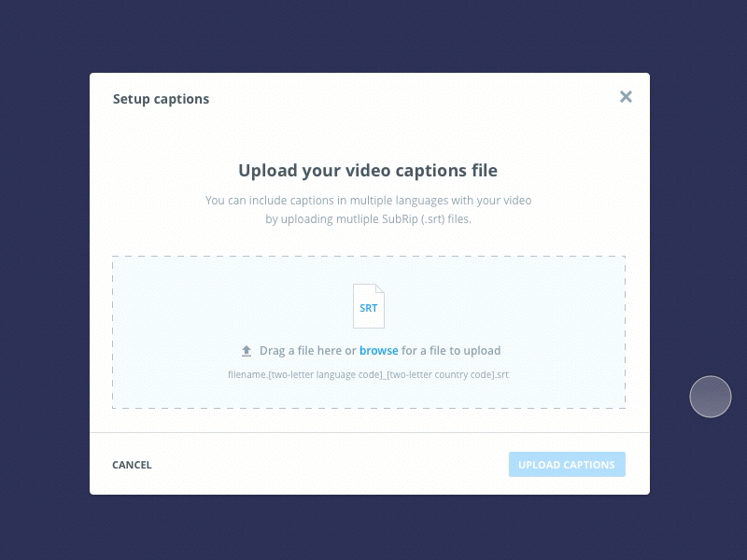This screenshot has height=560, width=747.
Task: Select the Upload your video captions file heading
Action: 369,170
